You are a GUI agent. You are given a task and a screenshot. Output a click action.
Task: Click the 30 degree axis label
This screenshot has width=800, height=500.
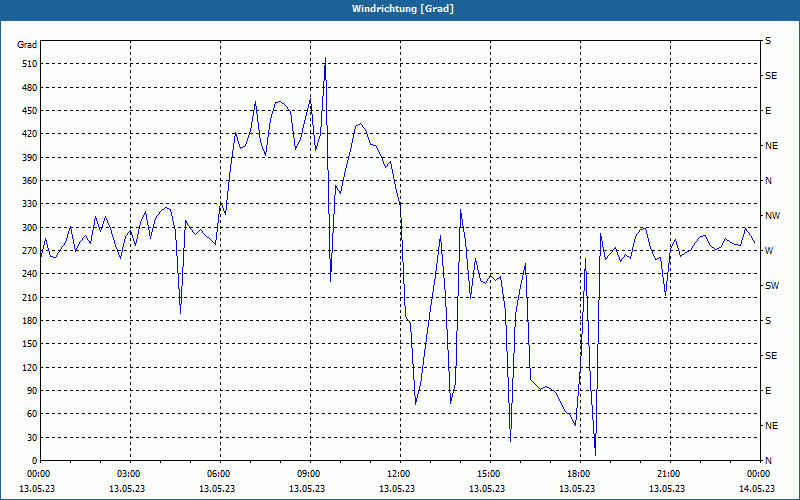coord(33,437)
